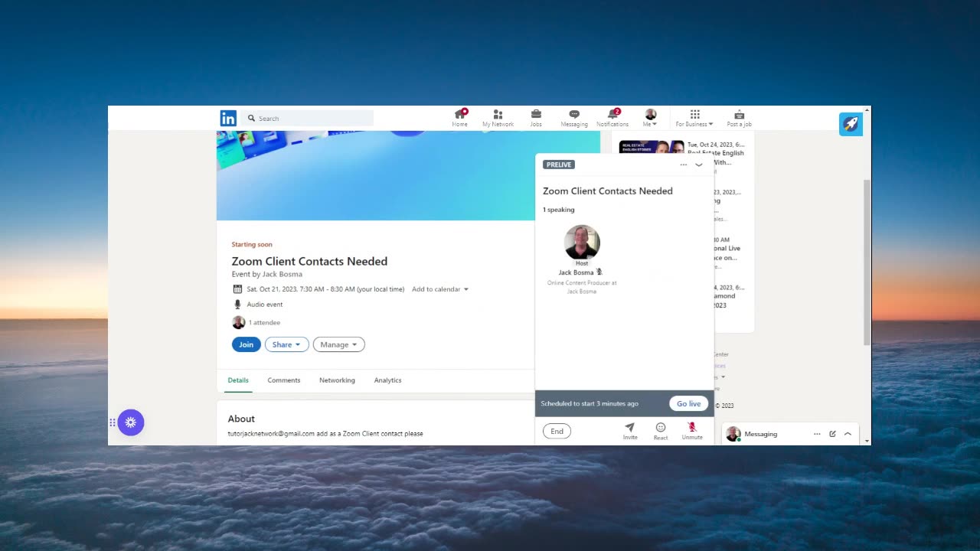
Task: Open the Share dropdown button
Action: [x=287, y=344]
